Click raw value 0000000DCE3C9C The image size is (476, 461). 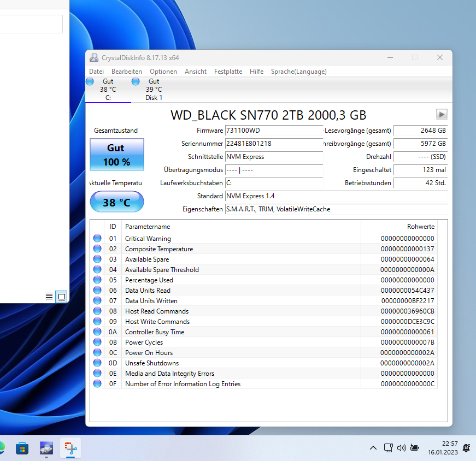tap(407, 321)
